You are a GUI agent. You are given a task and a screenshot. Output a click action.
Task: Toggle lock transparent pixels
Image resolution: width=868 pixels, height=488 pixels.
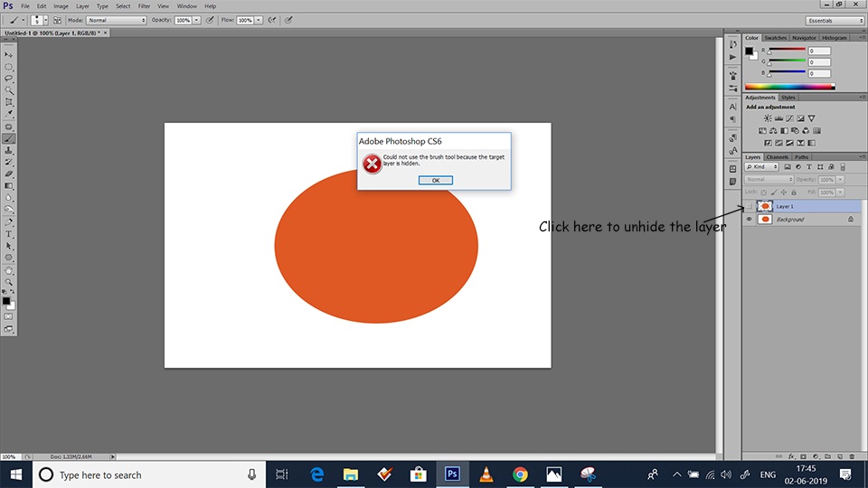pos(763,192)
